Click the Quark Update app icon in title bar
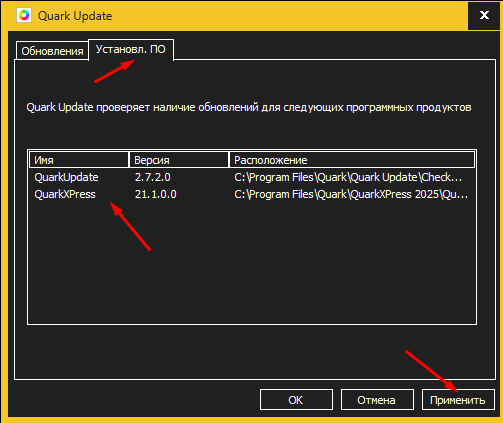Image resolution: width=503 pixels, height=423 pixels. [x=24, y=15]
